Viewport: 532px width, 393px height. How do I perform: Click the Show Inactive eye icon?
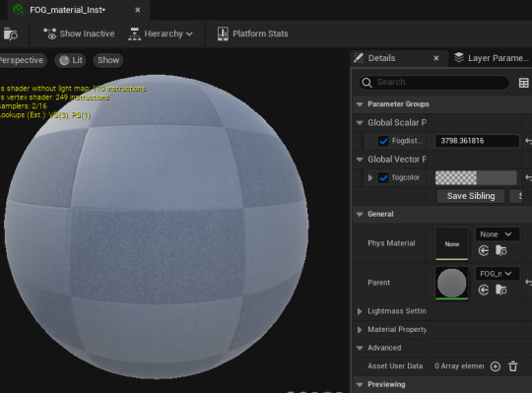[50, 33]
